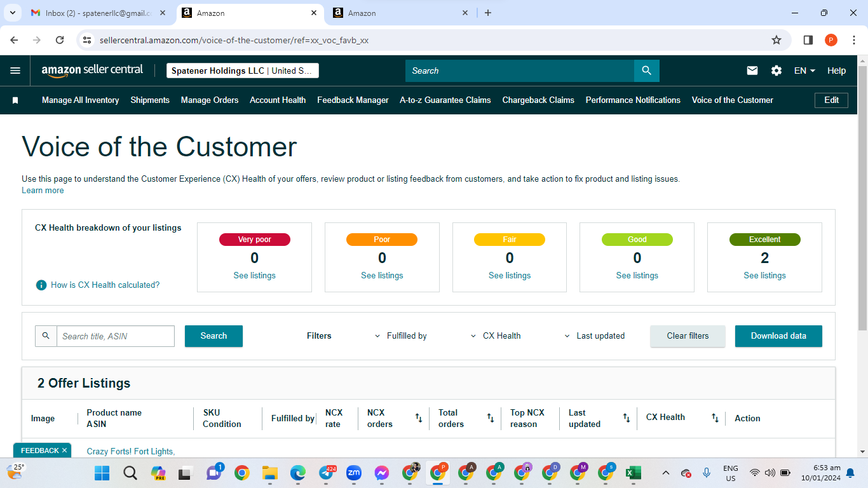
Task: Open Manage All Inventory
Action: (80, 100)
